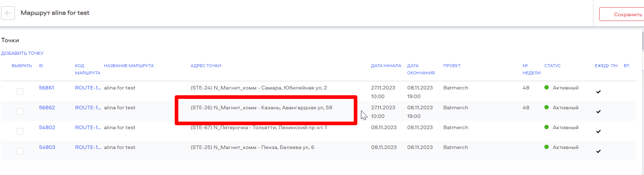The width and height of the screenshot is (644, 175).
Task: Click week number 48 in row 56862
Action: coord(526,108)
